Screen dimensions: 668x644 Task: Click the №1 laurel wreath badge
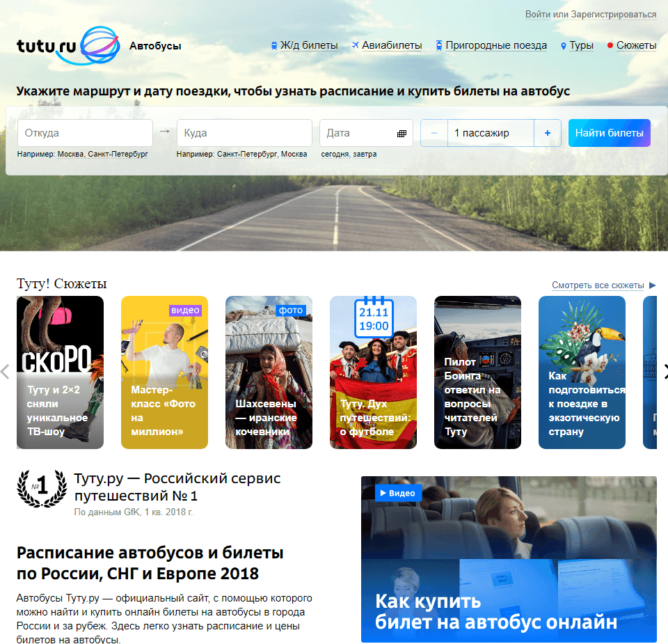42,488
